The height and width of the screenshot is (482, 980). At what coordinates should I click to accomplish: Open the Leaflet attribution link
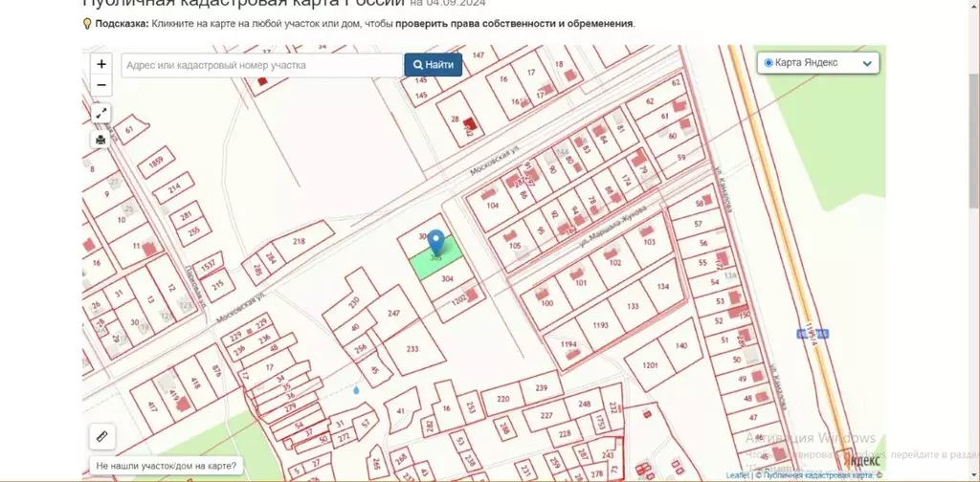tap(737, 474)
